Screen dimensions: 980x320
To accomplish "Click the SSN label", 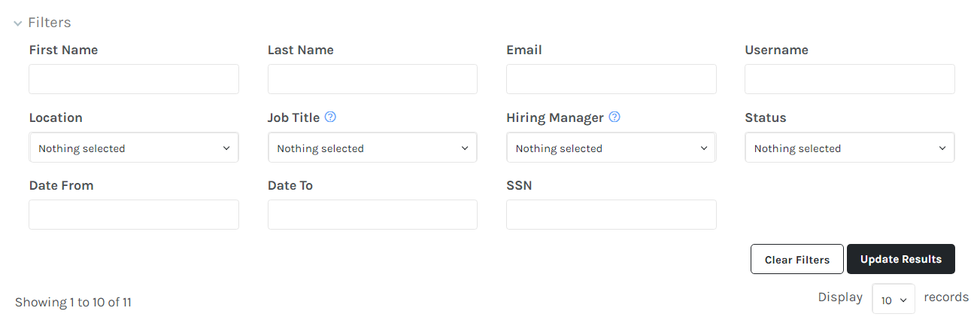I will [x=519, y=185].
